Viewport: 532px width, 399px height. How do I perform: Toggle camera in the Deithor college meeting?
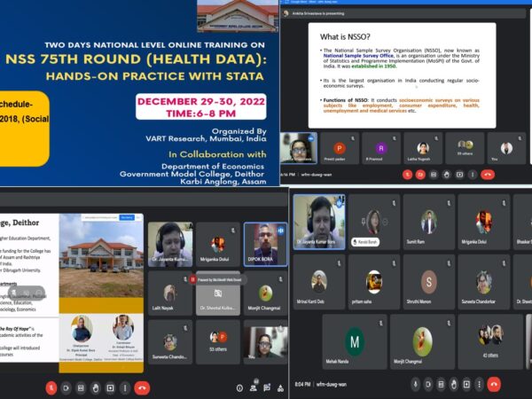tap(66, 387)
